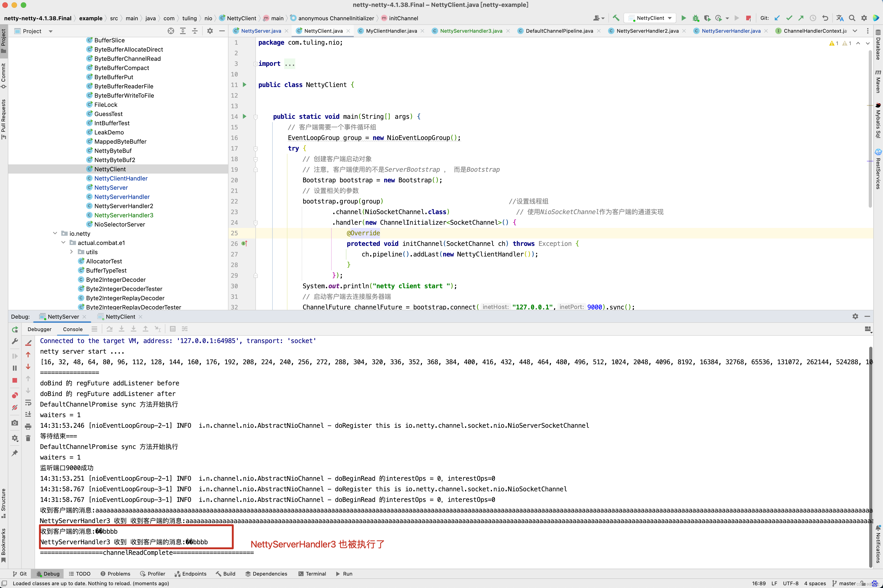Jump to next highlighted error arrow
The image size is (883, 588).
[868, 44]
